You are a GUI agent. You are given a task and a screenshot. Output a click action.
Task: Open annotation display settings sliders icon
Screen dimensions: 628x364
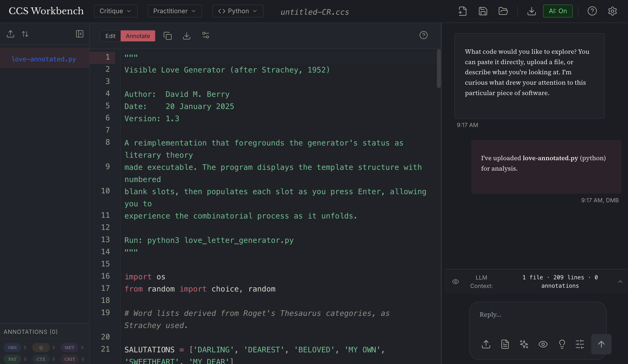point(206,35)
